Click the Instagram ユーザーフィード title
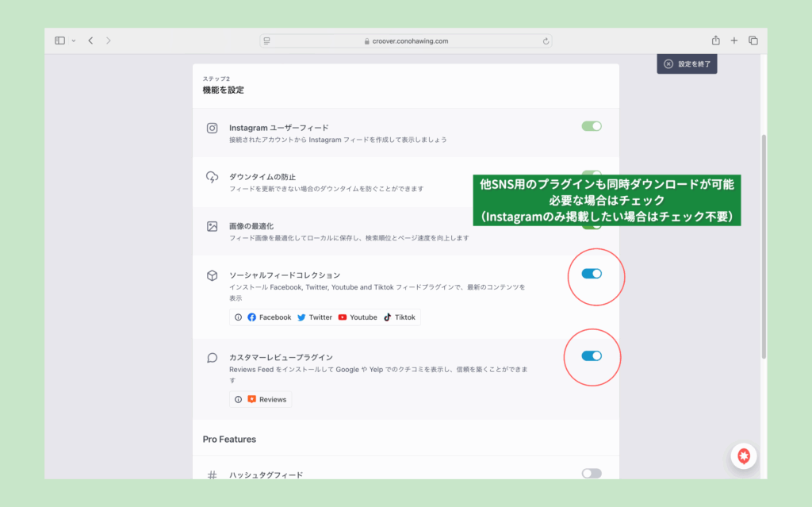812x507 pixels. 279,128
